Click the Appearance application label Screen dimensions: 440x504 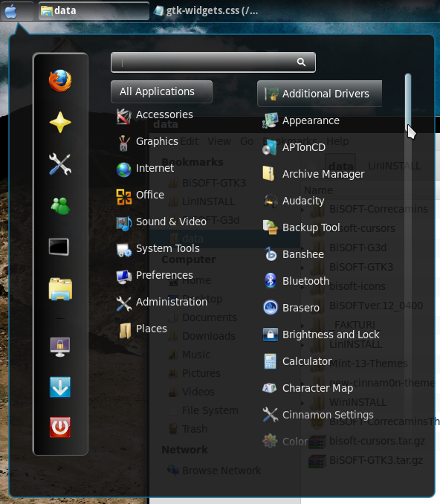point(311,120)
